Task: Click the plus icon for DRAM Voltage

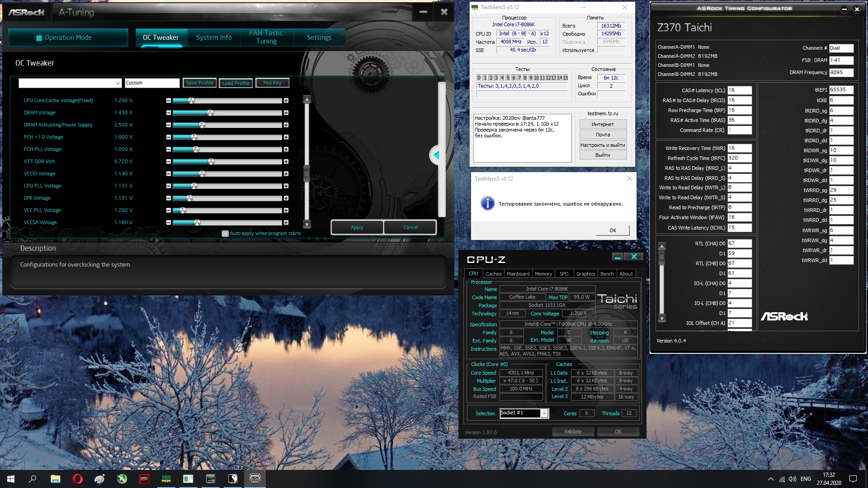Action: point(286,113)
